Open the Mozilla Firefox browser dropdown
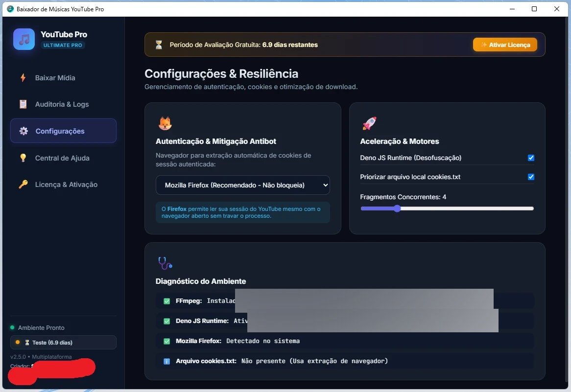This screenshot has width=571, height=392. coord(243,185)
